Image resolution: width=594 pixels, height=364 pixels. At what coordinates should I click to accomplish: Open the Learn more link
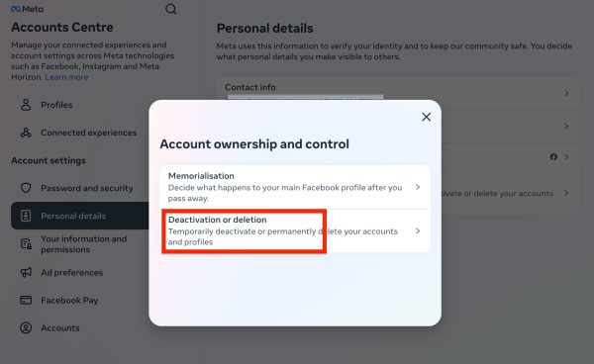(66, 77)
